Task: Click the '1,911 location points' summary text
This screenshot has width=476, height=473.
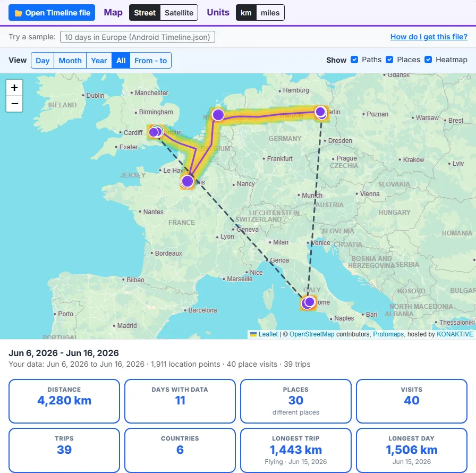Action: [185, 364]
